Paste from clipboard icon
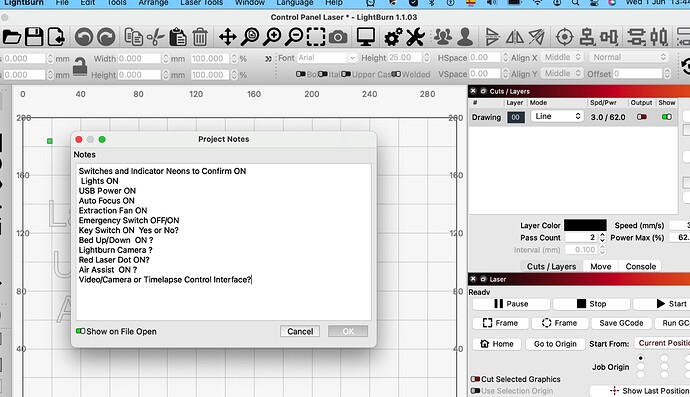690x397 pixels. click(x=178, y=37)
